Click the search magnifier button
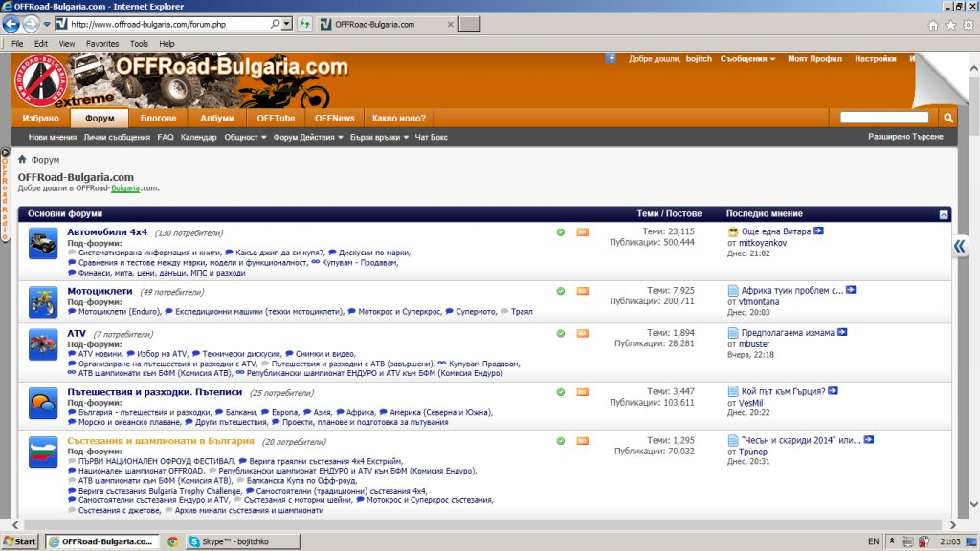 (948, 118)
